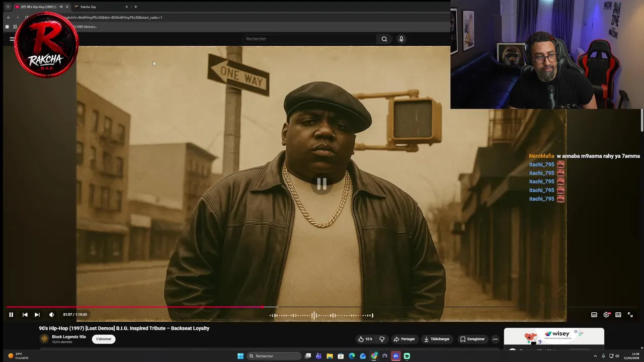Click the wisey ad banner
The height and width of the screenshot is (362, 644).
click(554, 336)
